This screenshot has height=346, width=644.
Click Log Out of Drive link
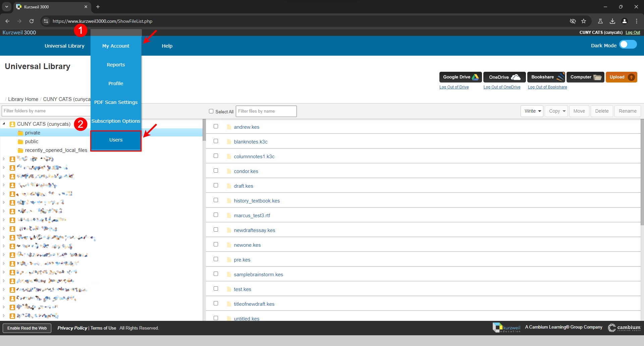click(x=454, y=87)
